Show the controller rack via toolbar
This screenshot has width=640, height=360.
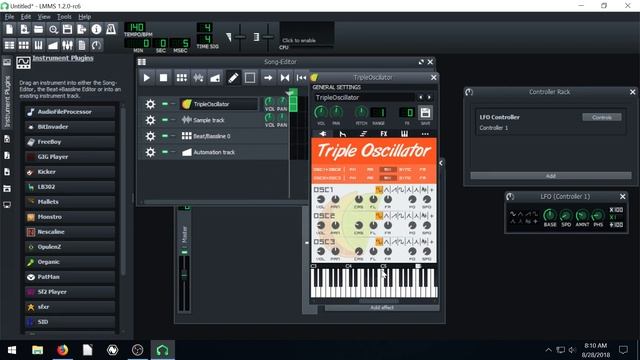click(96, 45)
